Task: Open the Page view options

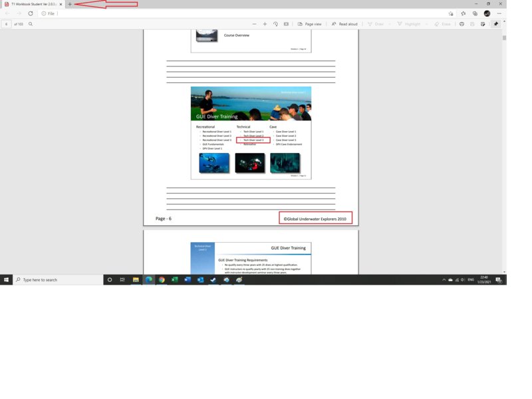Action: click(309, 24)
